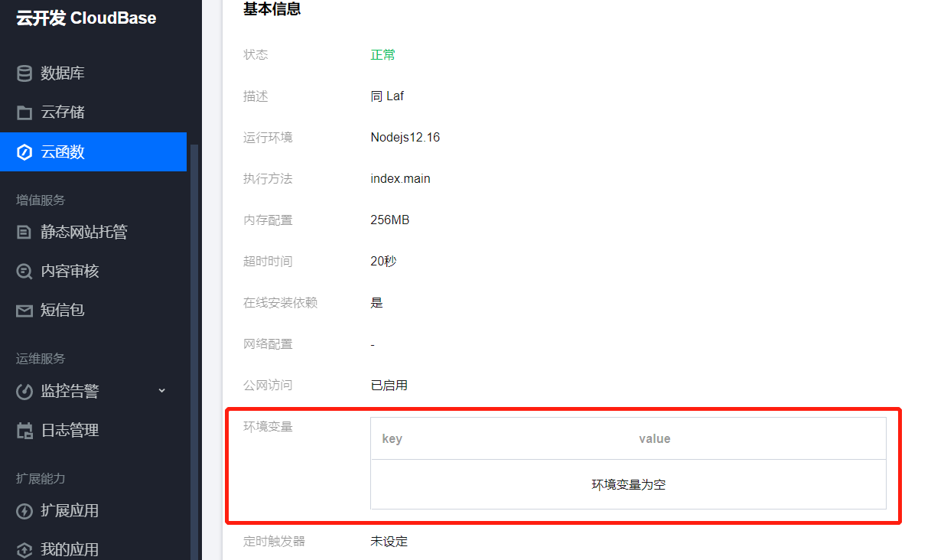Click the 未设定 timer trigger value
931x560 pixels.
tap(389, 542)
